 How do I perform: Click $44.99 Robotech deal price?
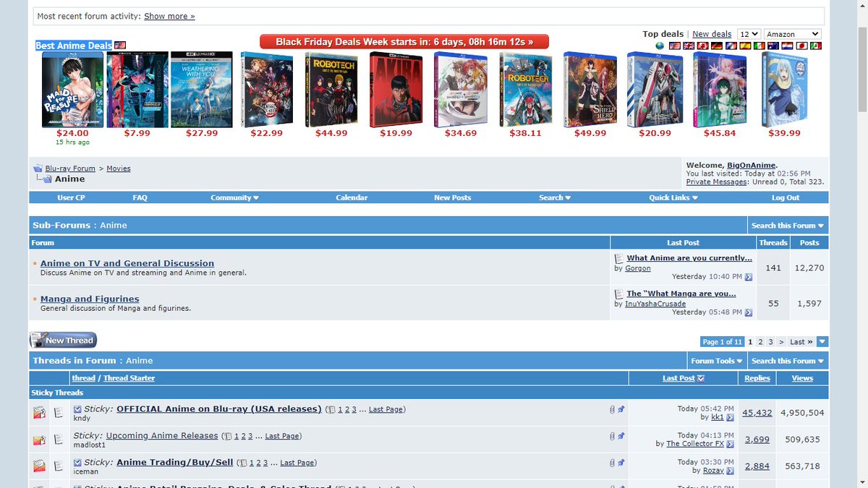pos(331,133)
